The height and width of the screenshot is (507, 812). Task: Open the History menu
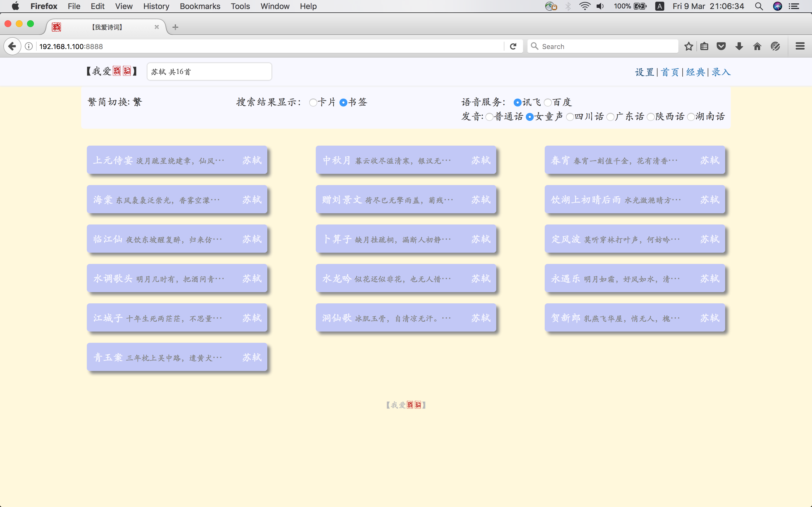click(x=156, y=6)
